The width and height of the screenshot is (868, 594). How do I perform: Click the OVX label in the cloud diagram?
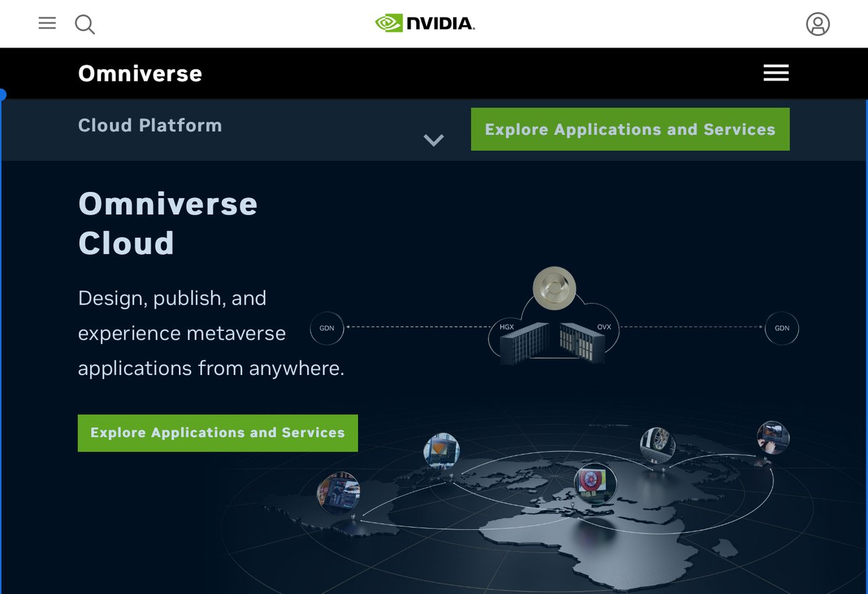click(x=604, y=327)
